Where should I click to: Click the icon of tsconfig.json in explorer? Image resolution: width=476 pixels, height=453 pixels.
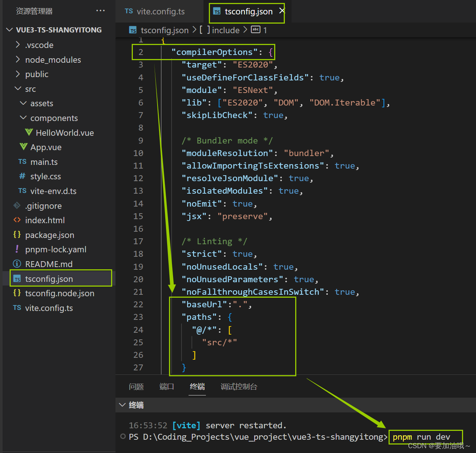[x=17, y=279]
